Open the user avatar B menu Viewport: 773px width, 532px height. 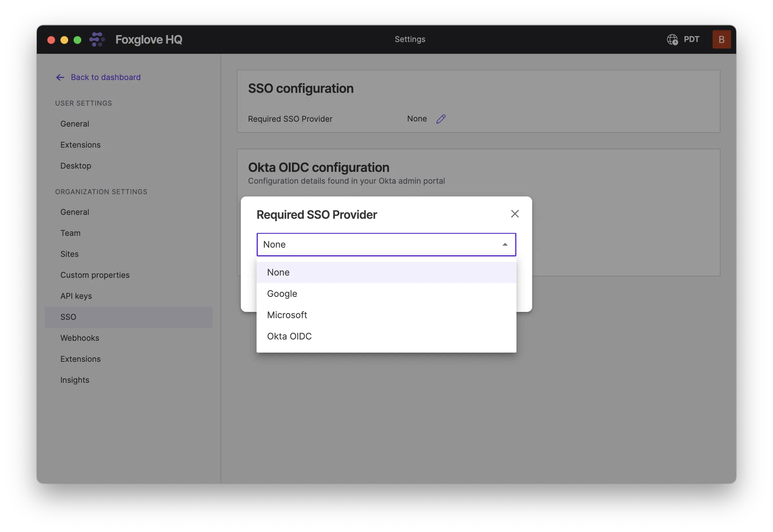tap(721, 40)
